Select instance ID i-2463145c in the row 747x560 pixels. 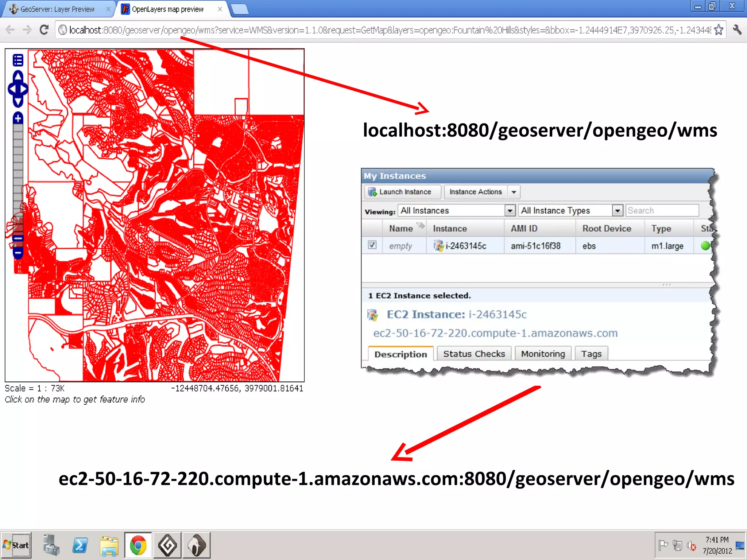[x=466, y=246]
